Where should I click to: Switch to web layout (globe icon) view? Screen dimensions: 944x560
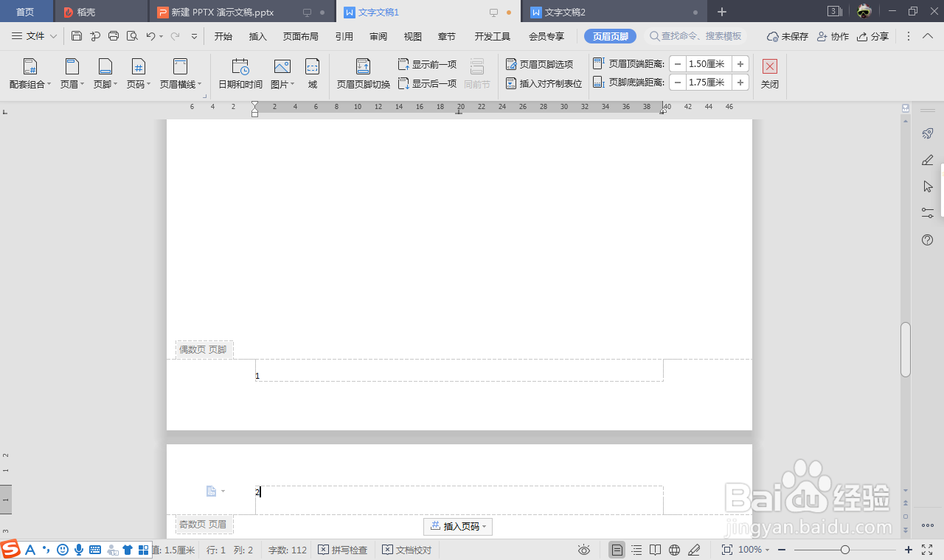674,550
